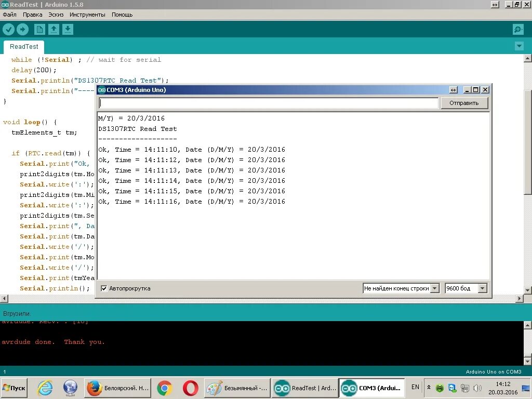Click the Verify sketch checkmark icon
The image size is (532, 399).
(x=8, y=30)
